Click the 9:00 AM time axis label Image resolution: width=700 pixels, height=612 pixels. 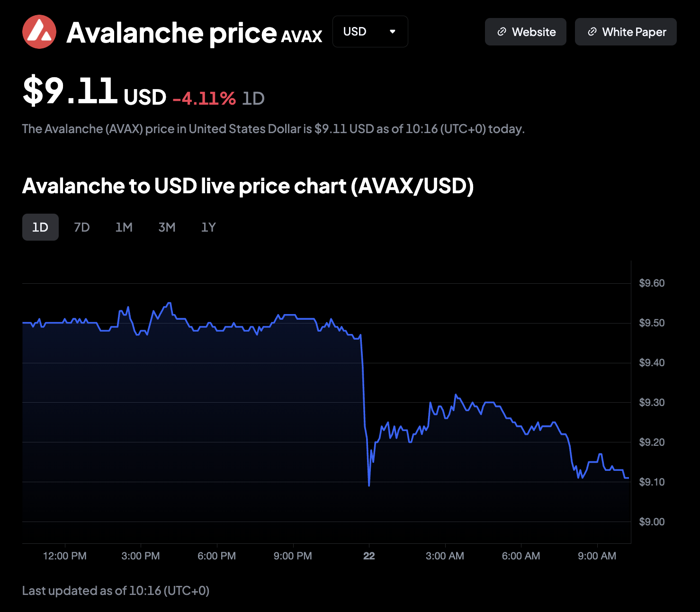tap(597, 556)
